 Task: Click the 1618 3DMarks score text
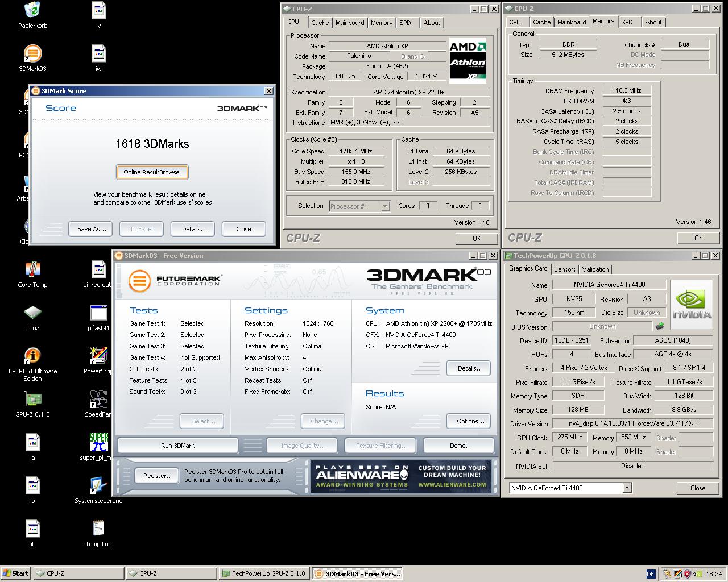[152, 144]
